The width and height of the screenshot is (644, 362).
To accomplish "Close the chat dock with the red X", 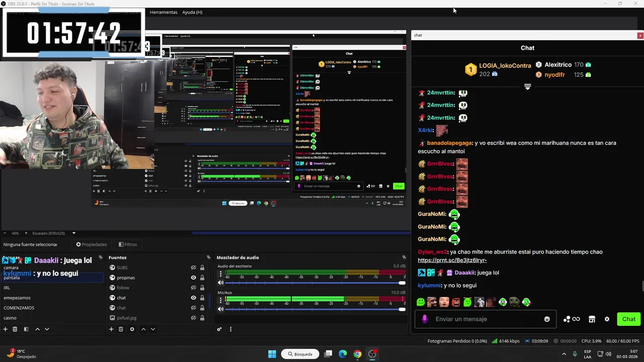I will pos(640,35).
